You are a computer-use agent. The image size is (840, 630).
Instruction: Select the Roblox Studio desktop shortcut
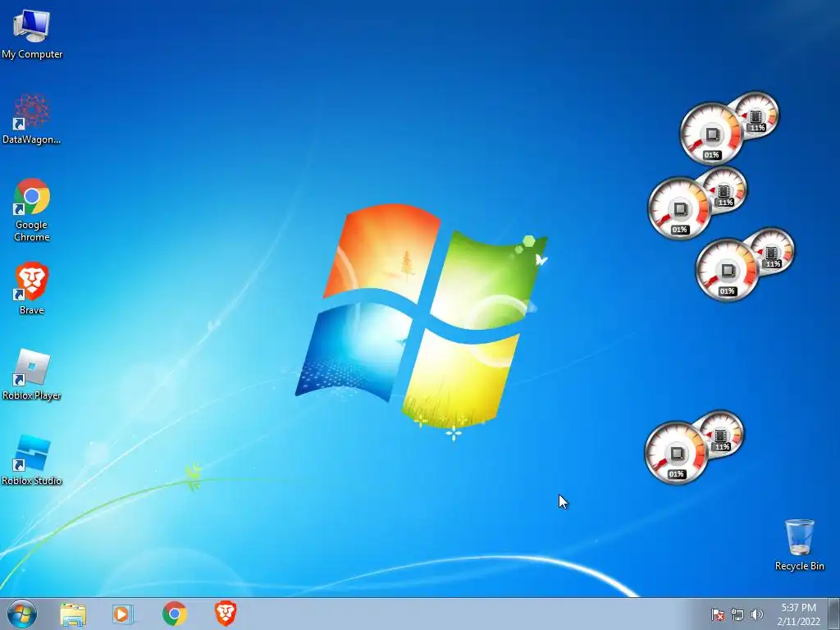tap(32, 460)
